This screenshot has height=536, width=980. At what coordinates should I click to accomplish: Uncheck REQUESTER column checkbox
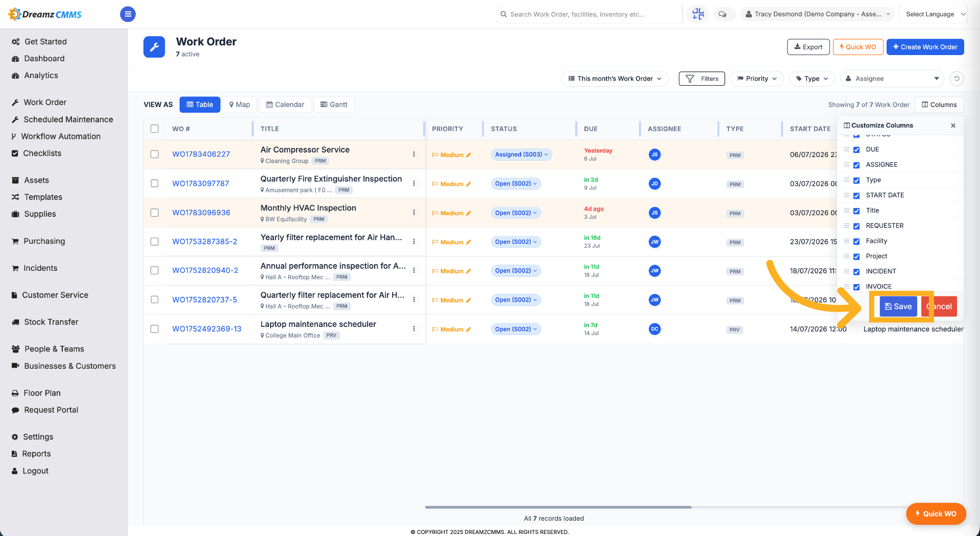(856, 226)
